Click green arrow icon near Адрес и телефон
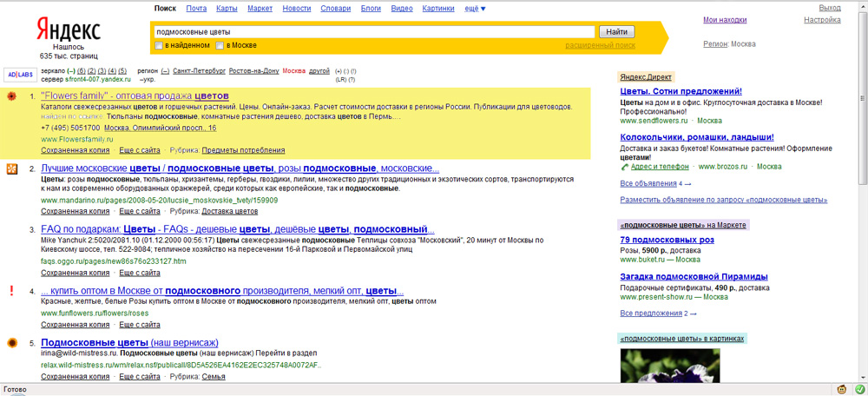 (x=624, y=167)
